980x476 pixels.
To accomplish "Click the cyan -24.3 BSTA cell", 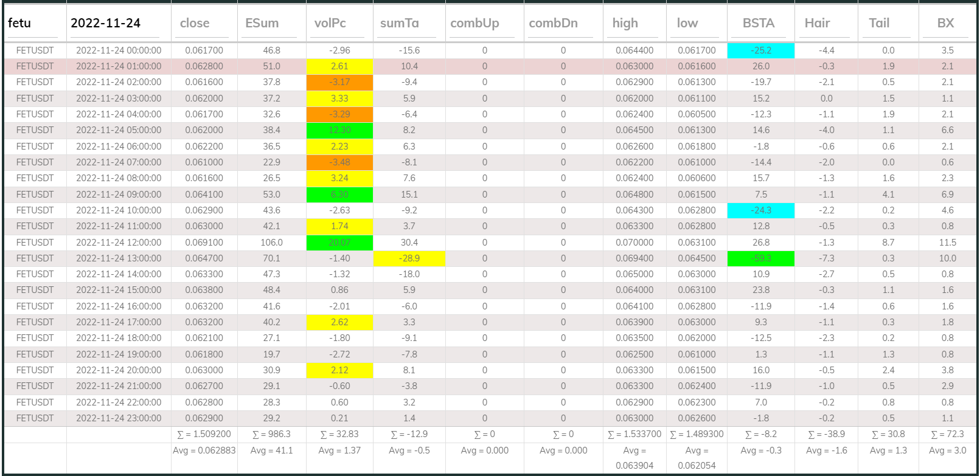I will pos(761,210).
